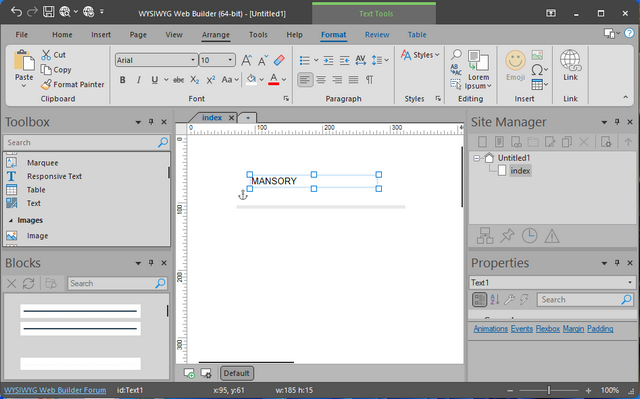Switch Properties to categorized view
Image resolution: width=640 pixels, height=399 pixels.
[x=480, y=300]
